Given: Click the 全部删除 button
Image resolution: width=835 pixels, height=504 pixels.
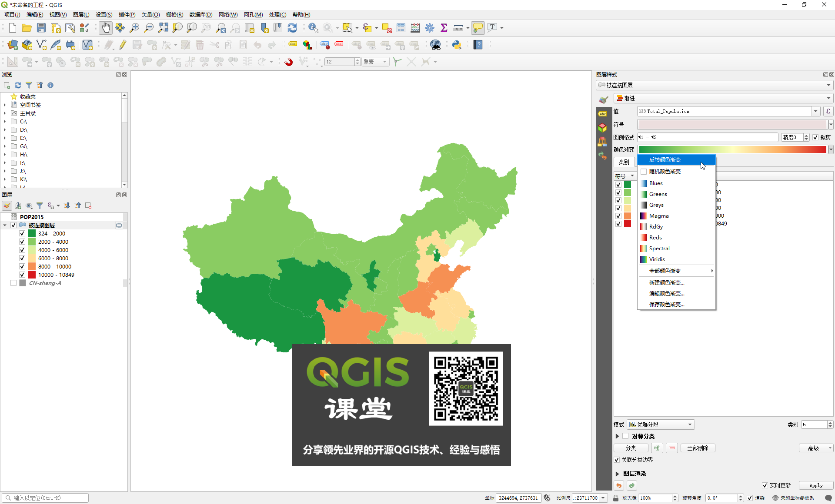Looking at the screenshot, I should pyautogui.click(x=698, y=448).
